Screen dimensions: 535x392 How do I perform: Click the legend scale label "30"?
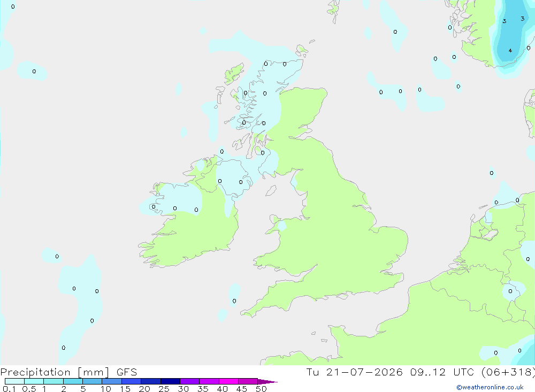coord(184,389)
